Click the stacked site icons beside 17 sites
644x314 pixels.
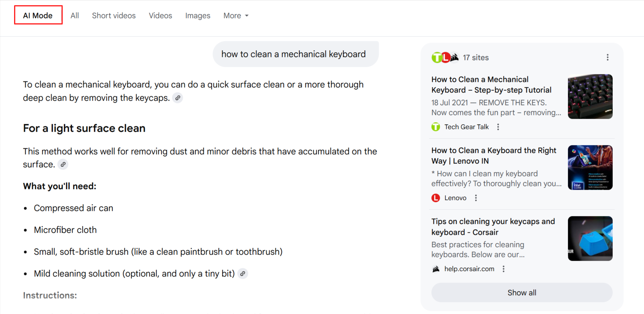pos(445,57)
